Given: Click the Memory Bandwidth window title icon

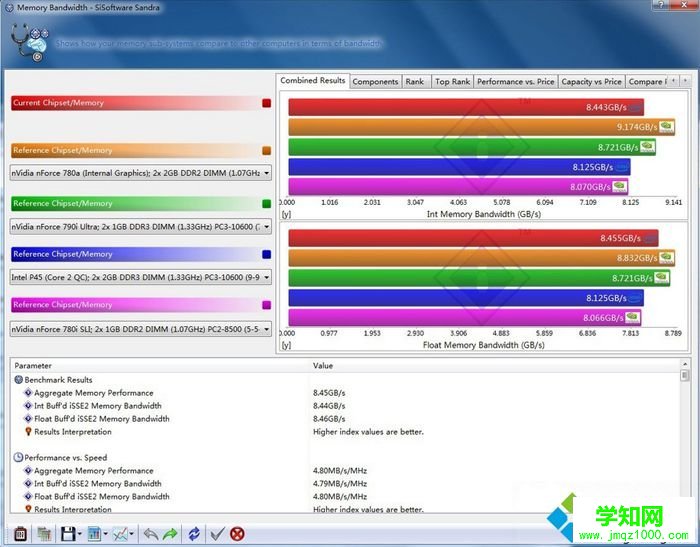Looking at the screenshot, I should 9,8.
